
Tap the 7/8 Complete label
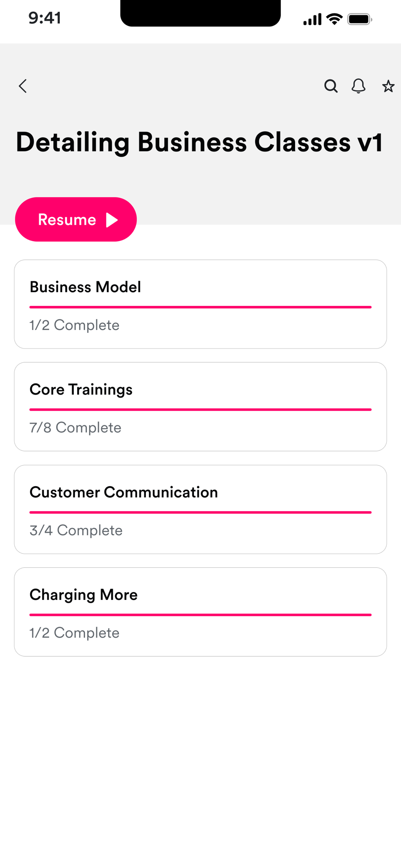(x=76, y=427)
